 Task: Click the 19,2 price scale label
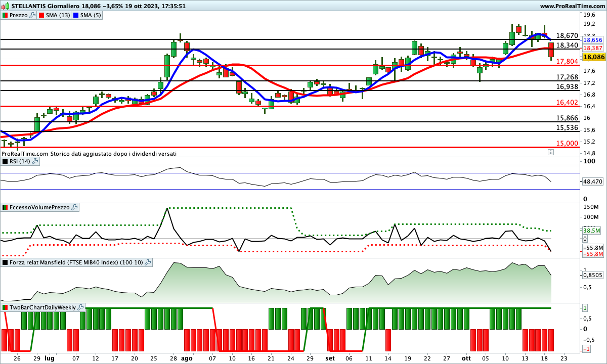(x=589, y=24)
